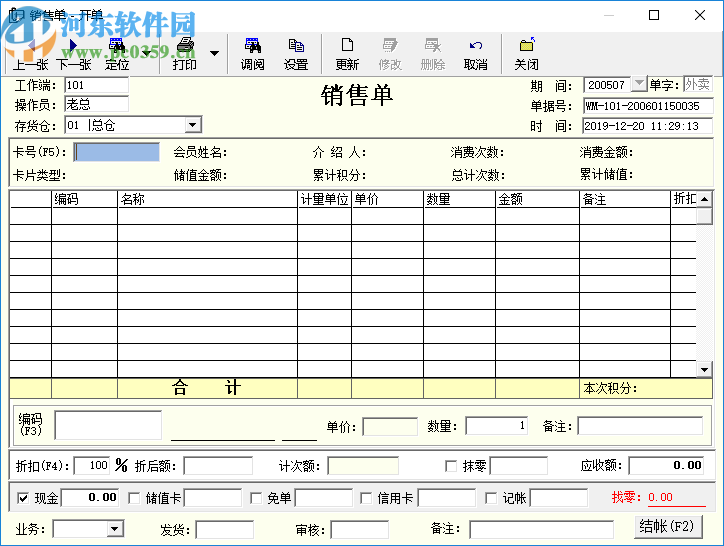Click the item 备注 remark entry field
Image resolution: width=724 pixels, height=546 pixels.
click(640, 426)
